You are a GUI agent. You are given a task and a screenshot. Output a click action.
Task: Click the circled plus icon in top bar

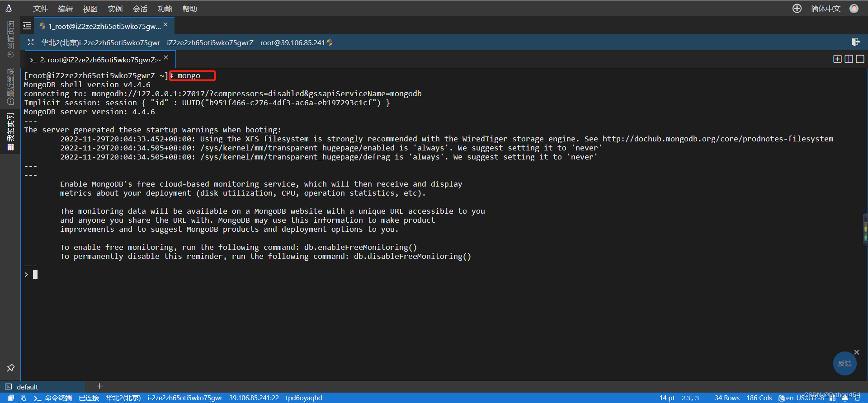(x=797, y=9)
